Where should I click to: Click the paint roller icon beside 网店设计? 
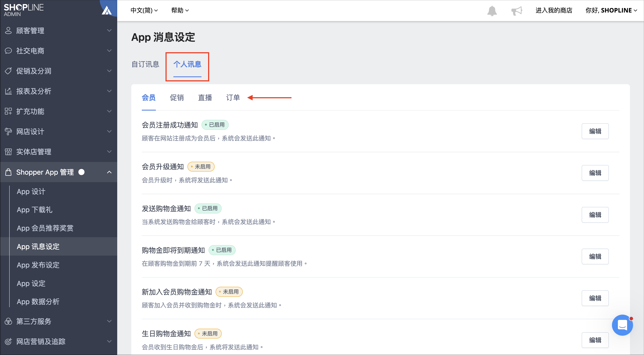(8, 131)
